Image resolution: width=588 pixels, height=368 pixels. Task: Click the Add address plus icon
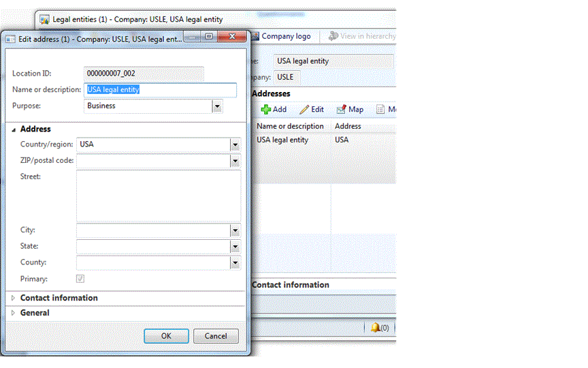pos(266,109)
